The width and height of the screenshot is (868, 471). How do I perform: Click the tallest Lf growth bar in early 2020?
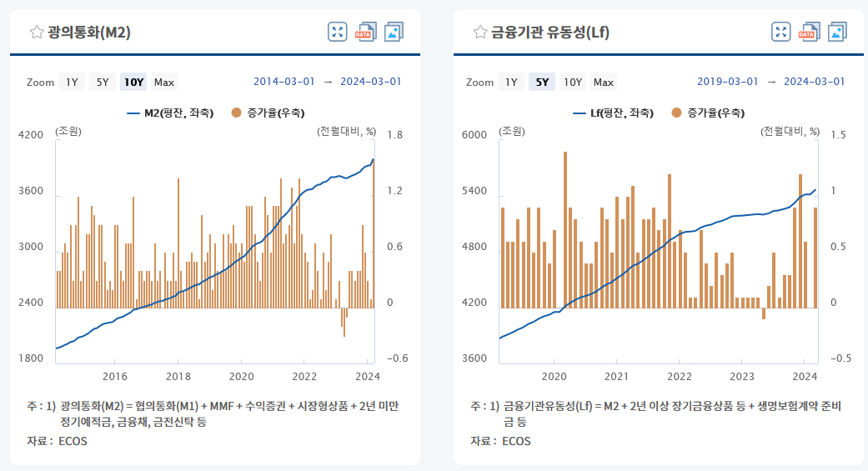coord(565,230)
